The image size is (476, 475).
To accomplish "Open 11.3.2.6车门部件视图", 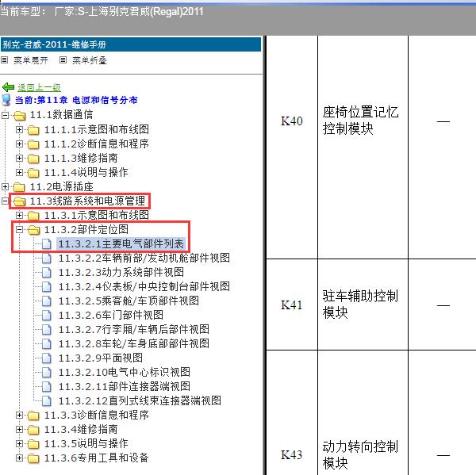I will [111, 315].
